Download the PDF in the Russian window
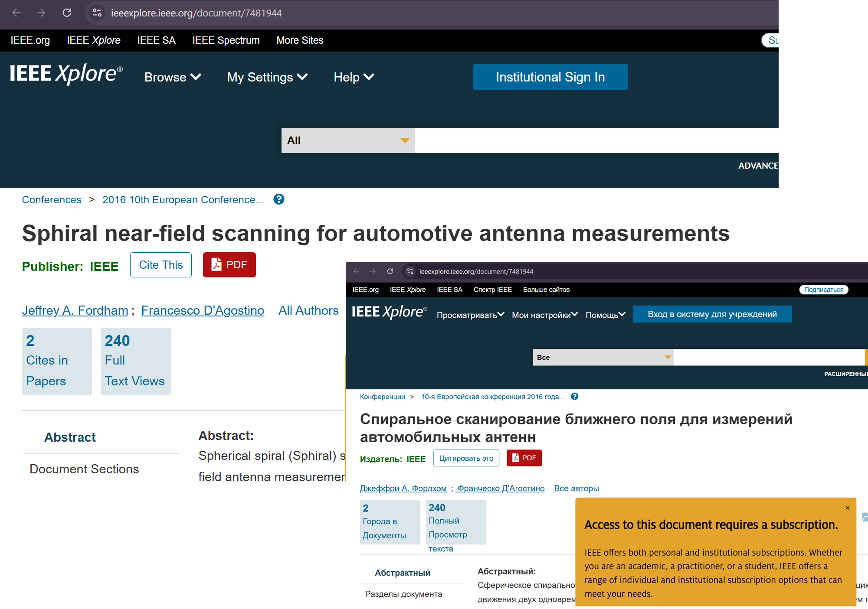The height and width of the screenshot is (609, 868). [524, 458]
